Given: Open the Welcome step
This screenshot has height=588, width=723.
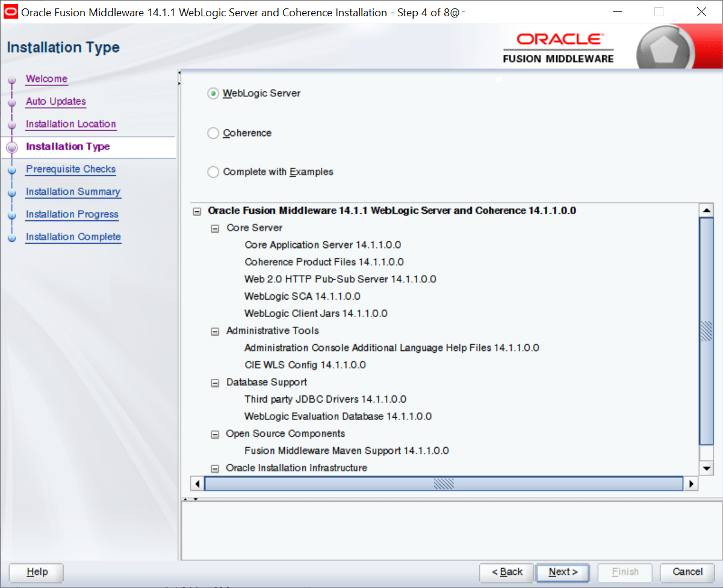Looking at the screenshot, I should pos(46,79).
